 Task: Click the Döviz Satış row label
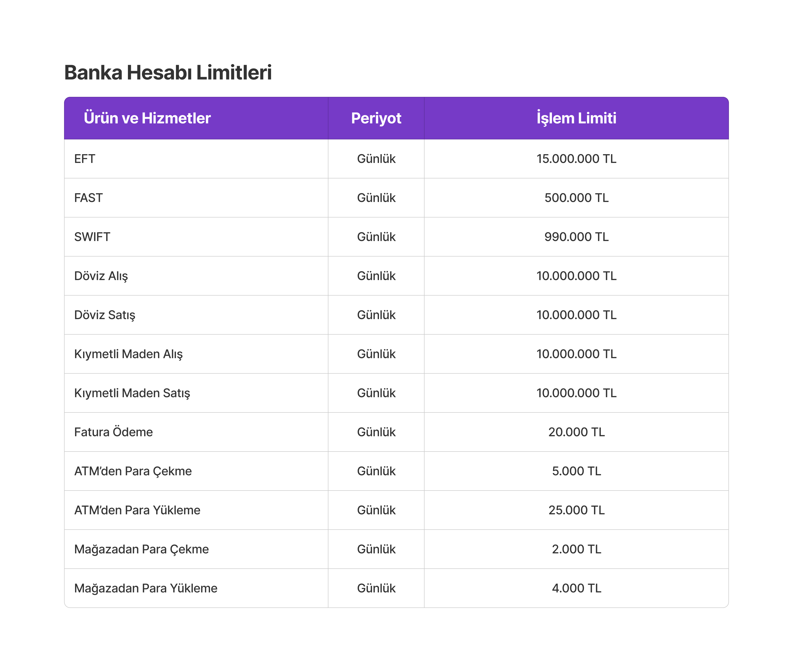[105, 315]
